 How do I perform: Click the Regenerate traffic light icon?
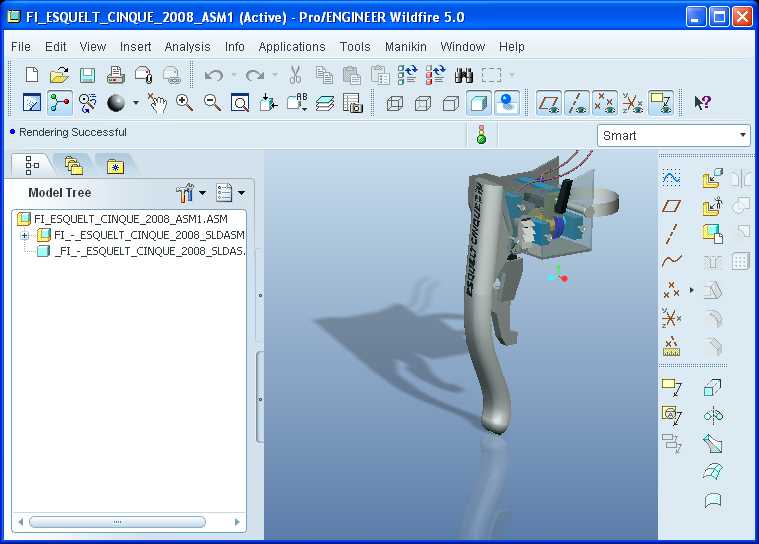point(481,134)
